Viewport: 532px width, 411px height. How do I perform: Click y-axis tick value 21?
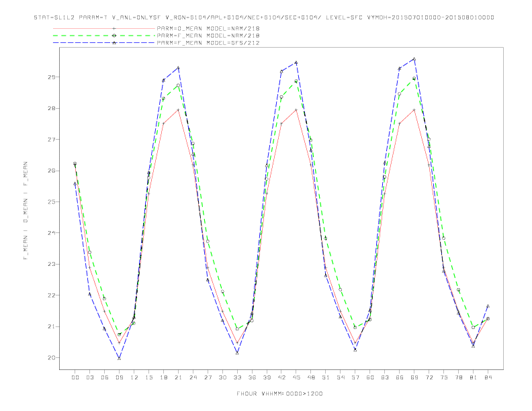[x=51, y=326]
